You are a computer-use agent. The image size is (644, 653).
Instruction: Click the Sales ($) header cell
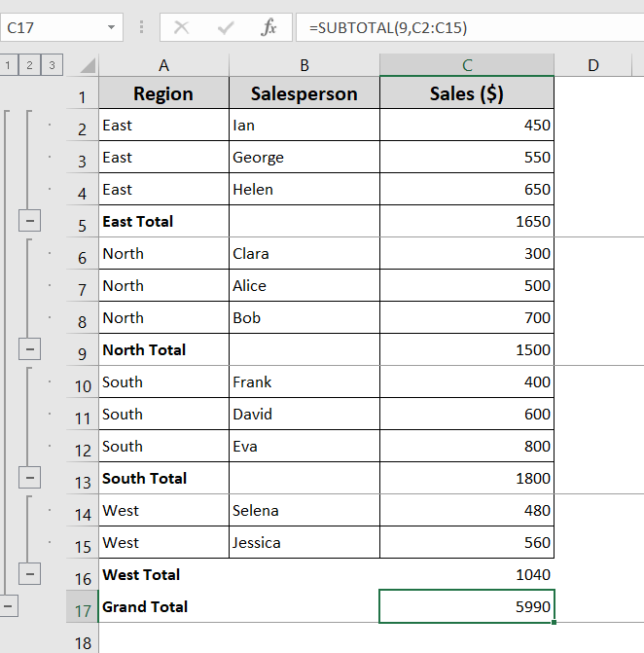pos(467,93)
